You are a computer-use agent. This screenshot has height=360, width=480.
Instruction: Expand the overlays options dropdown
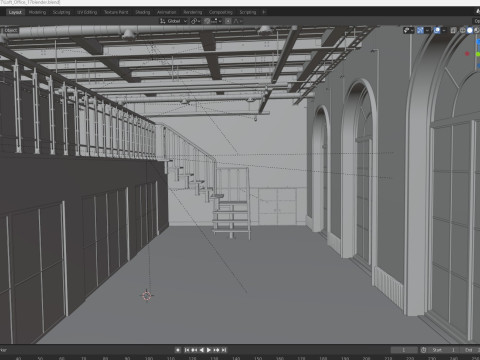(x=444, y=30)
